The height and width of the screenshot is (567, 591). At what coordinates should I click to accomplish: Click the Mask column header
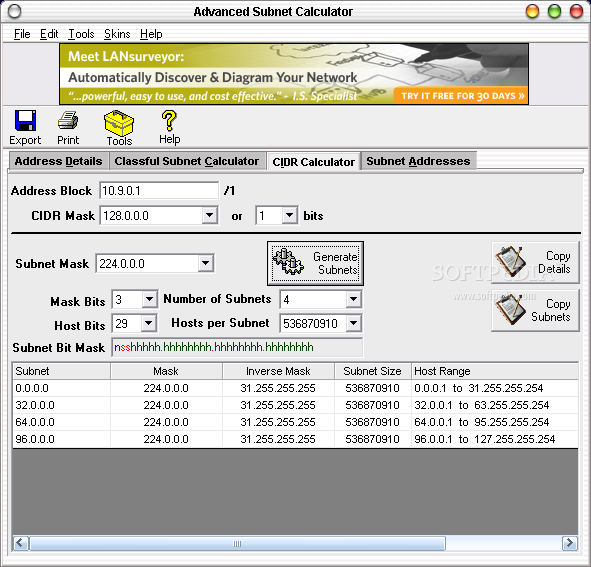point(166,371)
